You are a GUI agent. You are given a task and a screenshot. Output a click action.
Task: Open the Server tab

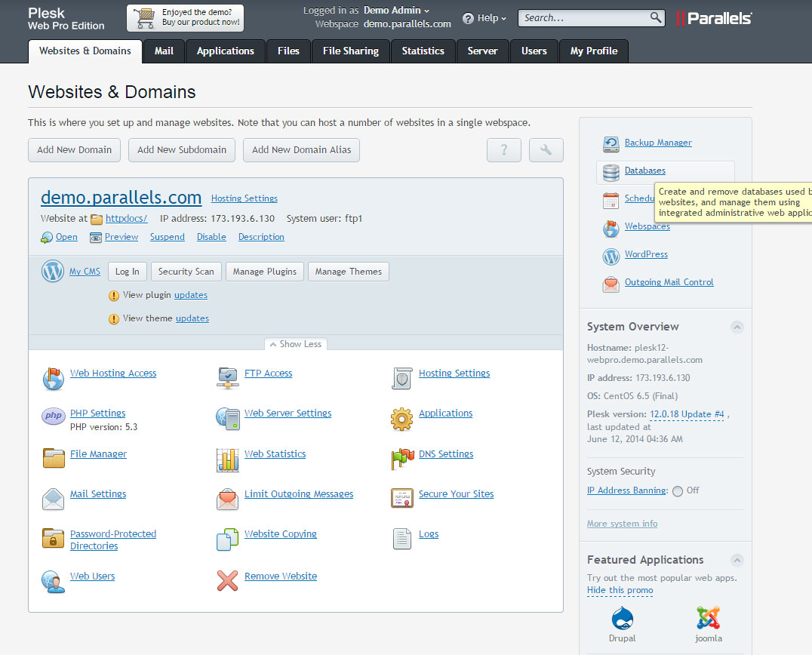pyautogui.click(x=483, y=51)
